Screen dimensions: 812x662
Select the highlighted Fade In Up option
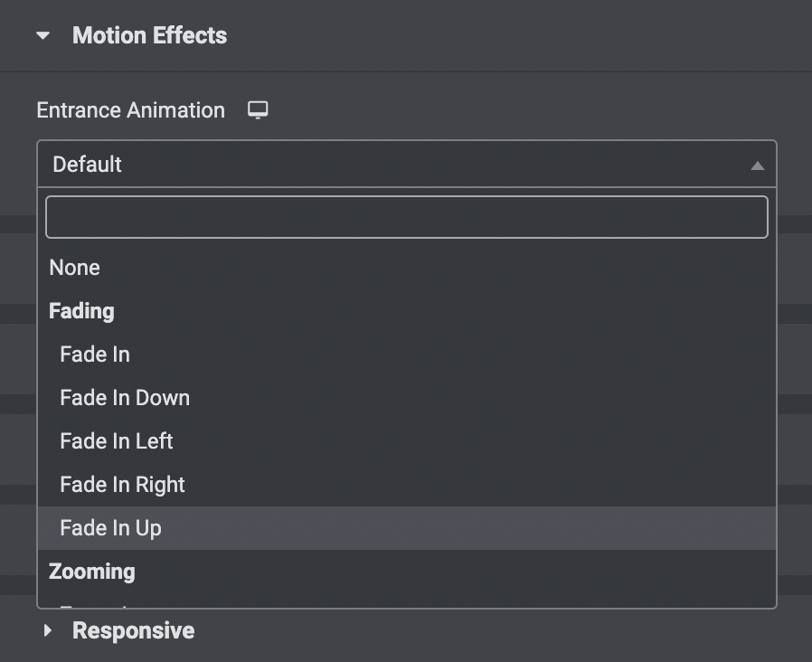[x=407, y=528]
